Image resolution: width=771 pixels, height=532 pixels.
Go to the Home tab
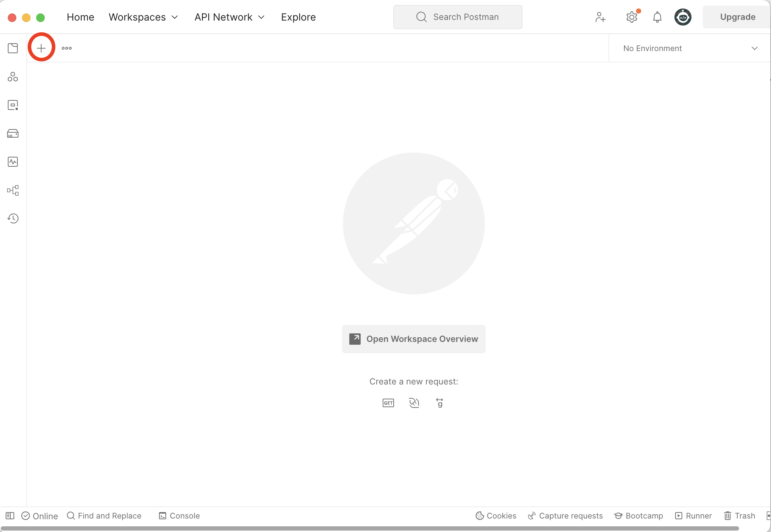click(81, 17)
